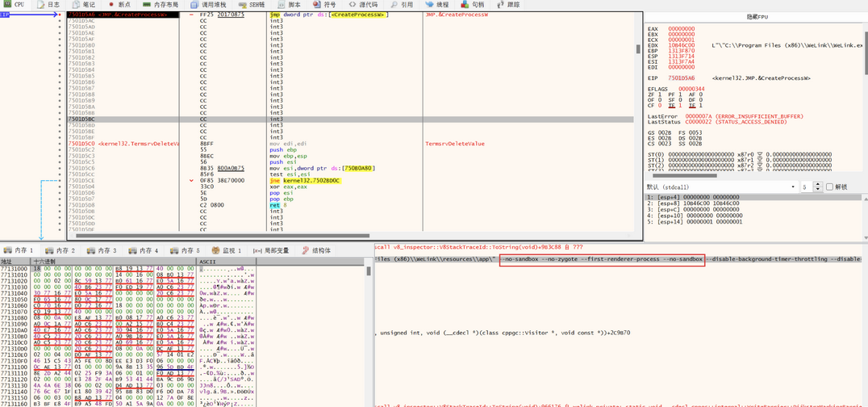Image resolution: width=868 pixels, height=407 pixels.
Task: Click the 脚本 script tab icon
Action: (282, 4)
